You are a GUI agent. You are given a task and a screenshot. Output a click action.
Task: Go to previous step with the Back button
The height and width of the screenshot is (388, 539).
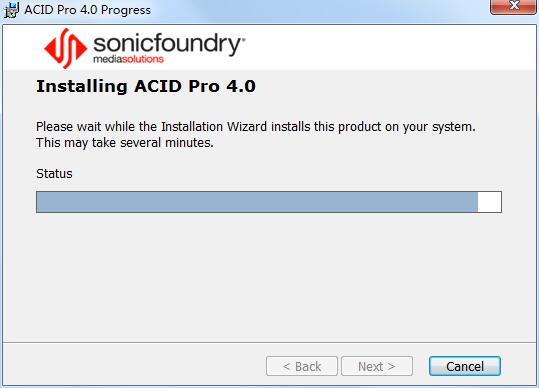pyautogui.click(x=302, y=366)
